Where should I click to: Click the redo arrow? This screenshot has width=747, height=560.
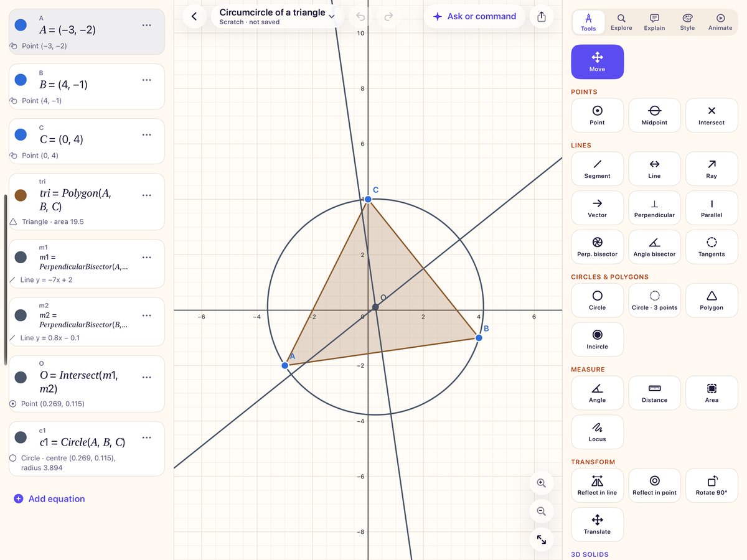[x=388, y=17]
